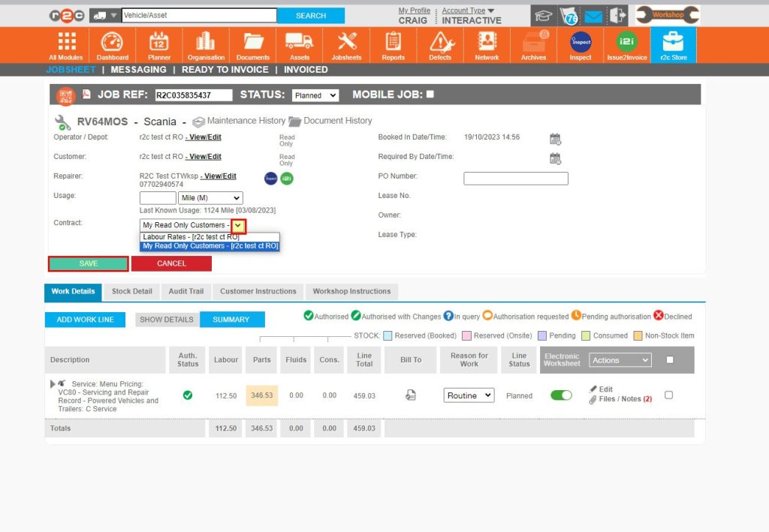The width and height of the screenshot is (769, 532).
Task: Open the Document History link
Action: [x=330, y=121]
